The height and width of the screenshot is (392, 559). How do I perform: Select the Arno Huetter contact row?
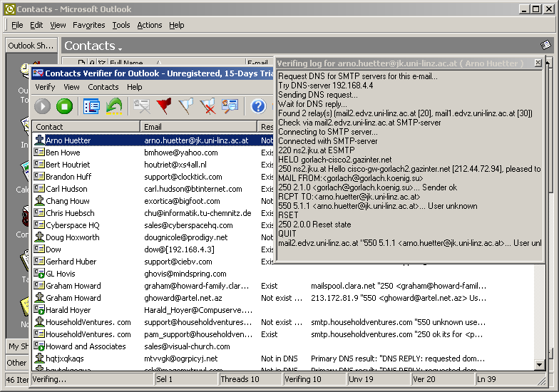[153, 140]
